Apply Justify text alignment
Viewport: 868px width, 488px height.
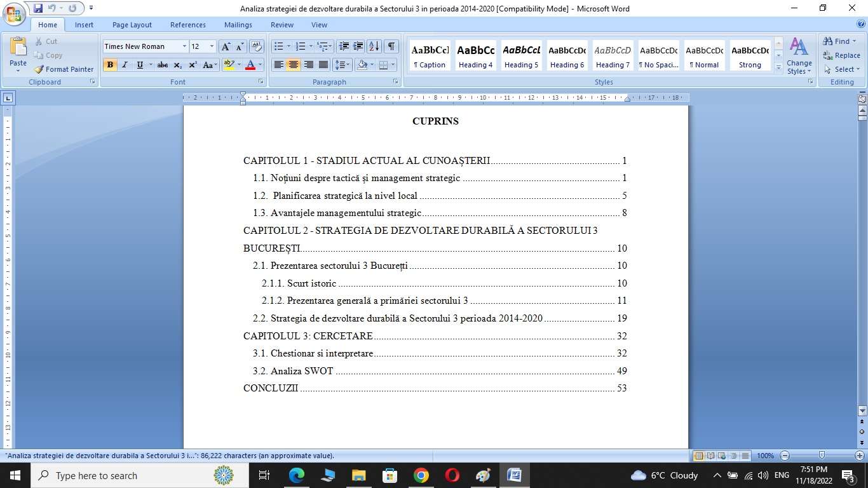coord(323,65)
